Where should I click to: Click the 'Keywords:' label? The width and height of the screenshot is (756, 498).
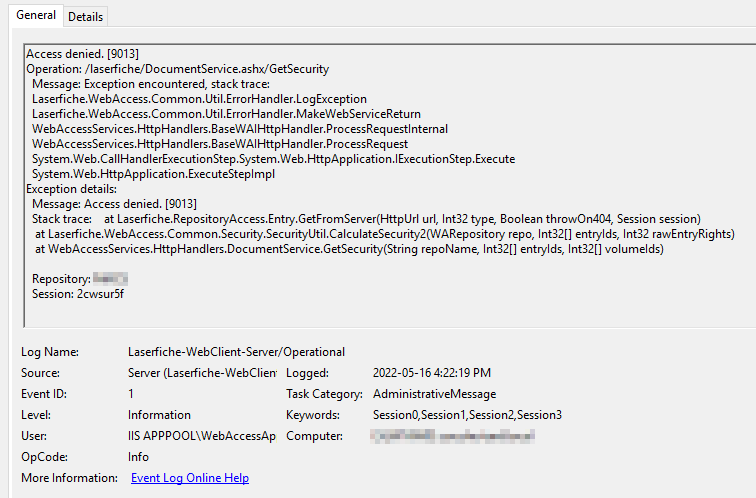(x=313, y=415)
